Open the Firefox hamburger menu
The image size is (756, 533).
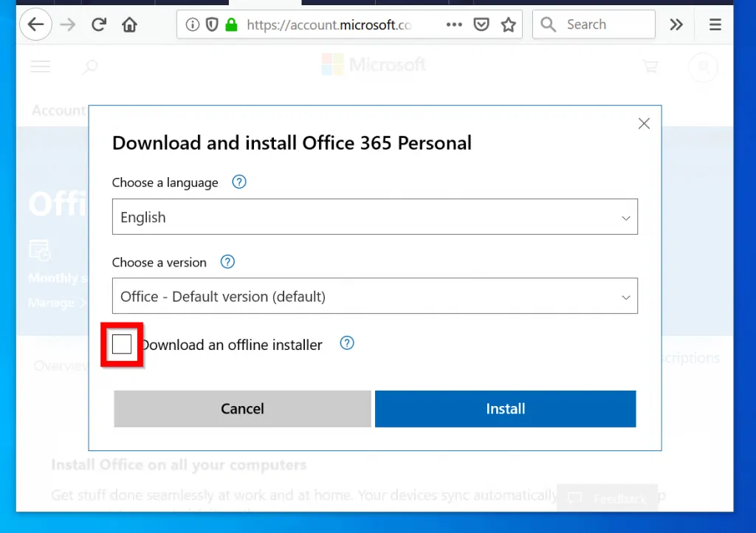pyautogui.click(x=715, y=24)
